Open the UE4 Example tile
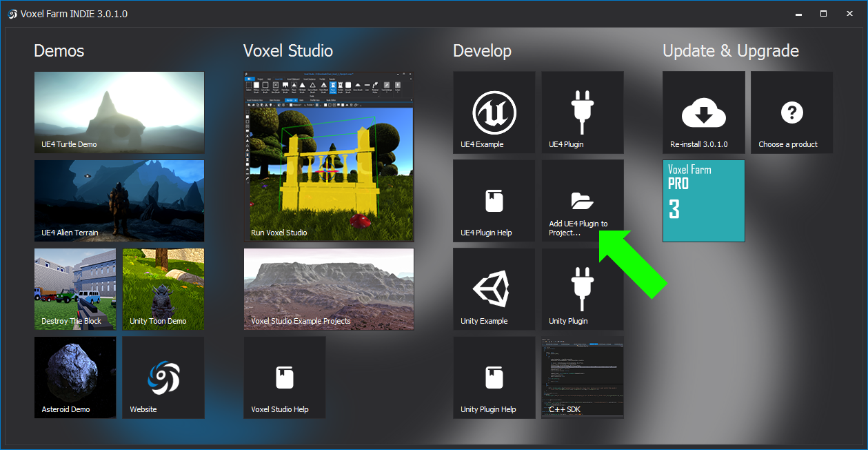 pos(494,112)
